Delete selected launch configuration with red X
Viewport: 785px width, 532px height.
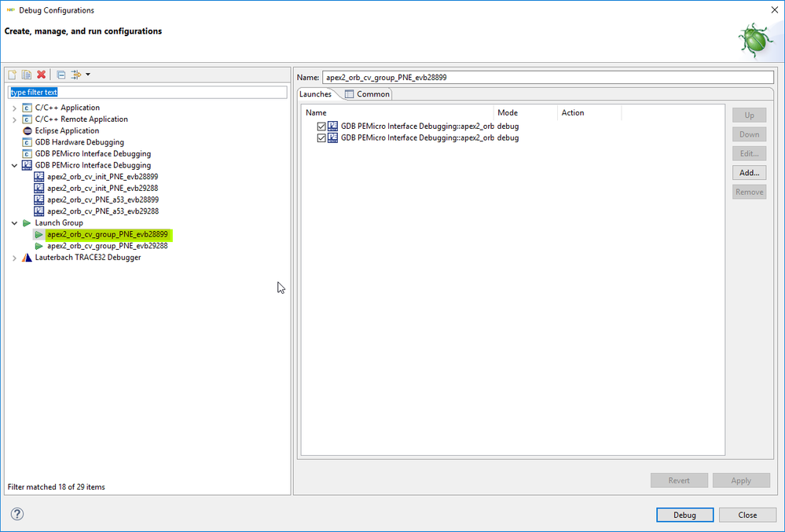[41, 75]
